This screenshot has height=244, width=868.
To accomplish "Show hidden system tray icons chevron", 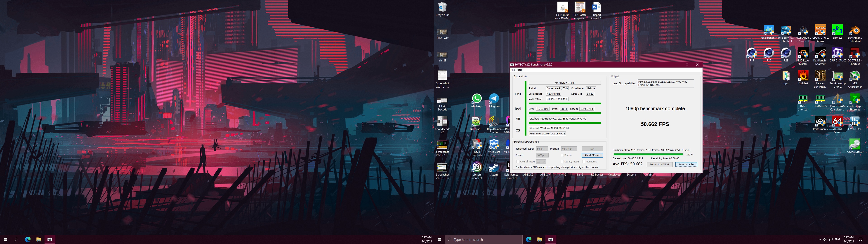I will click(x=820, y=240).
